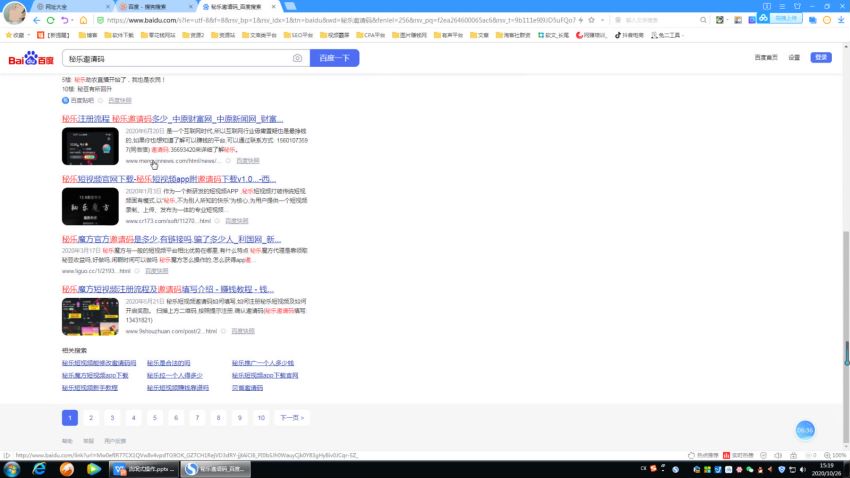Open the CPA平台 bookmark folder
Screen dimensions: 850x478
coord(371,35)
